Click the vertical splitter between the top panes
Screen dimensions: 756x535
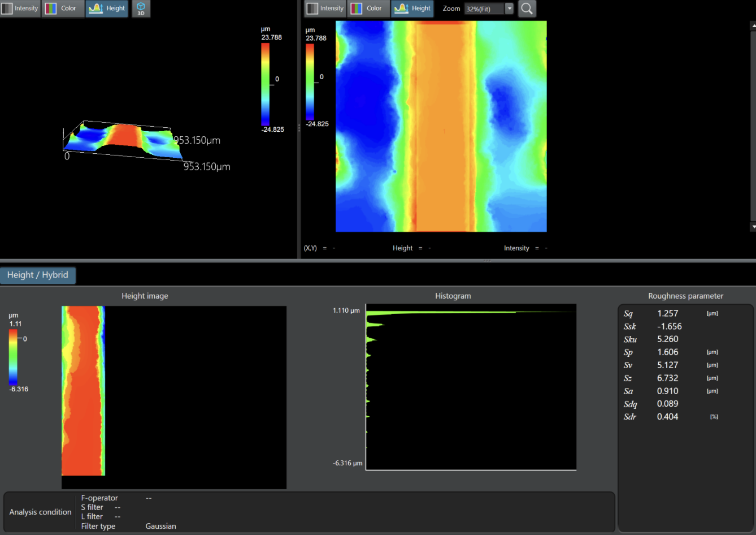coord(299,129)
